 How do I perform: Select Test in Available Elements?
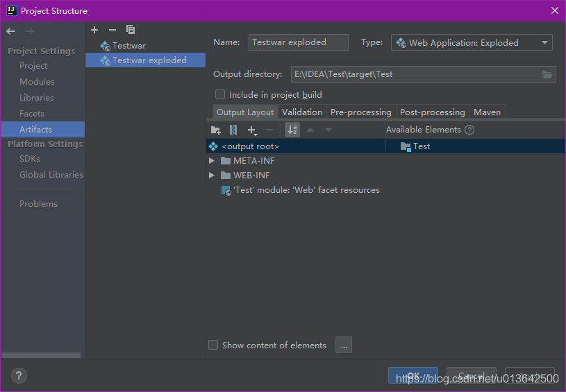476,146
